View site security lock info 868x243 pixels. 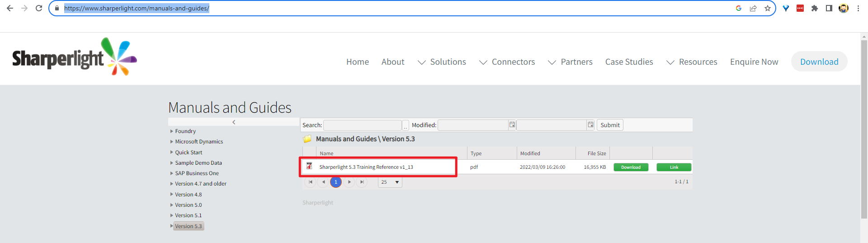pos(57,8)
